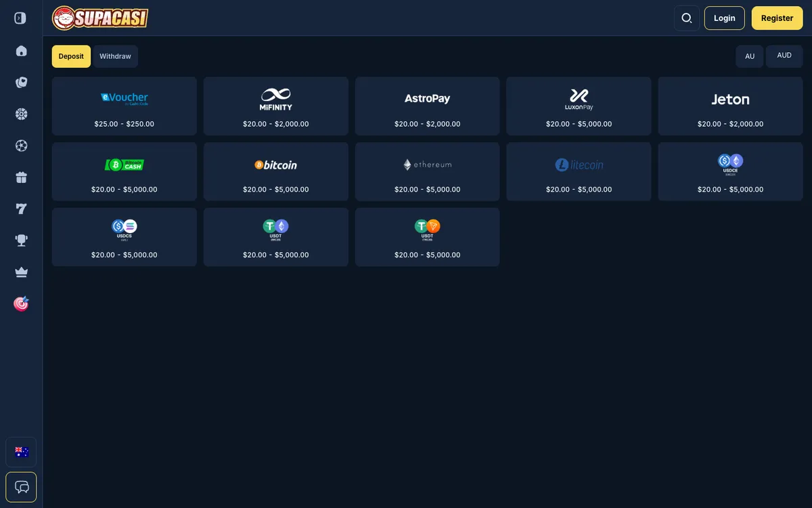Open the lucky seven slots icon
This screenshot has height=508, width=812.
click(x=21, y=209)
